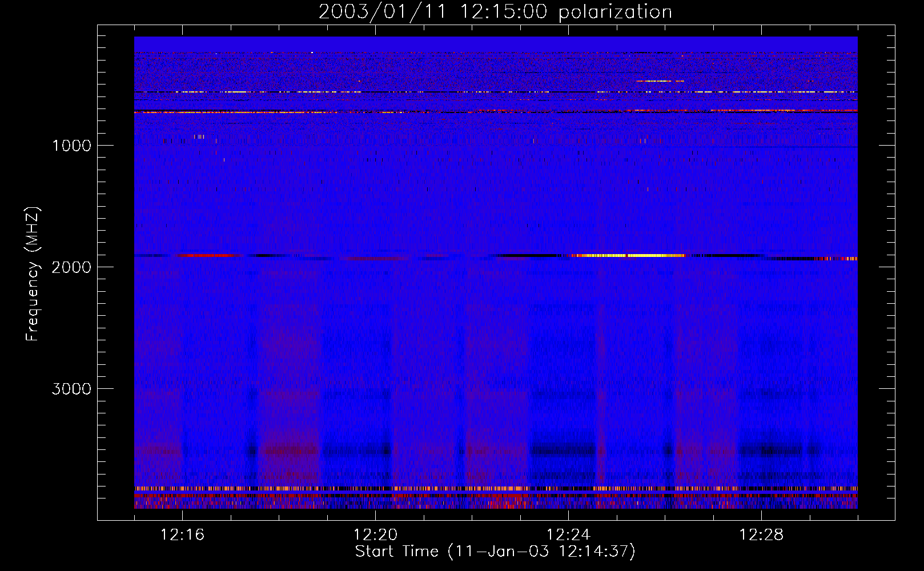
Task: Click the 12:24 time tick label
Action: (568, 535)
